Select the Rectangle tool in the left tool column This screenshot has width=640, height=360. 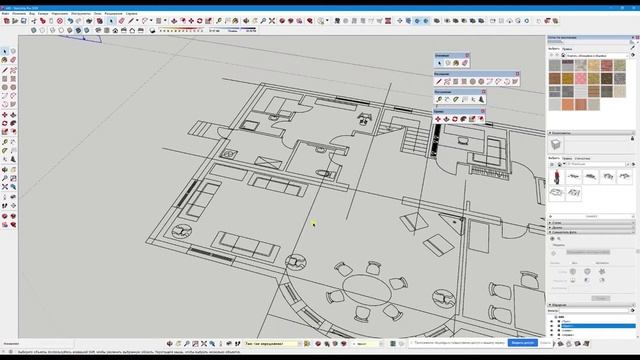5,79
